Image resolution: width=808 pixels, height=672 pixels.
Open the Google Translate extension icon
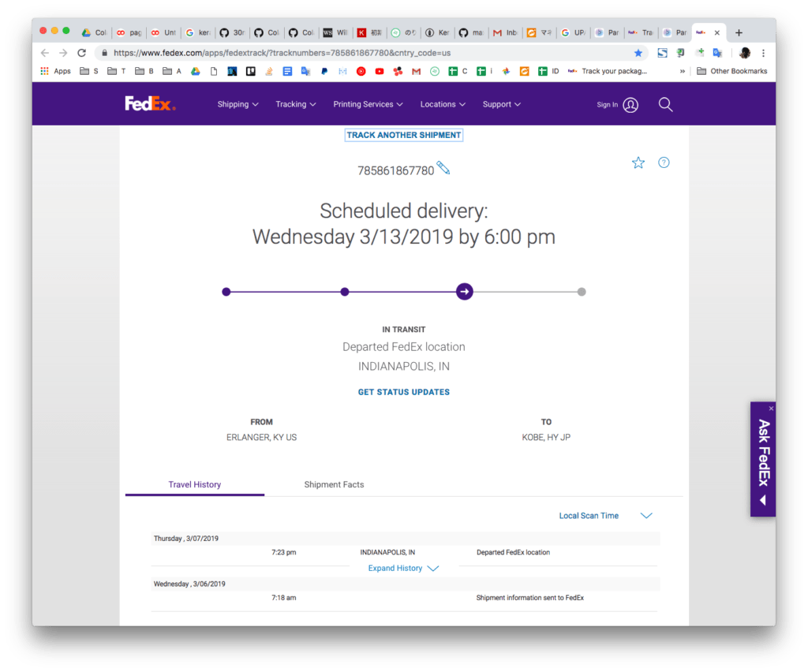[717, 53]
